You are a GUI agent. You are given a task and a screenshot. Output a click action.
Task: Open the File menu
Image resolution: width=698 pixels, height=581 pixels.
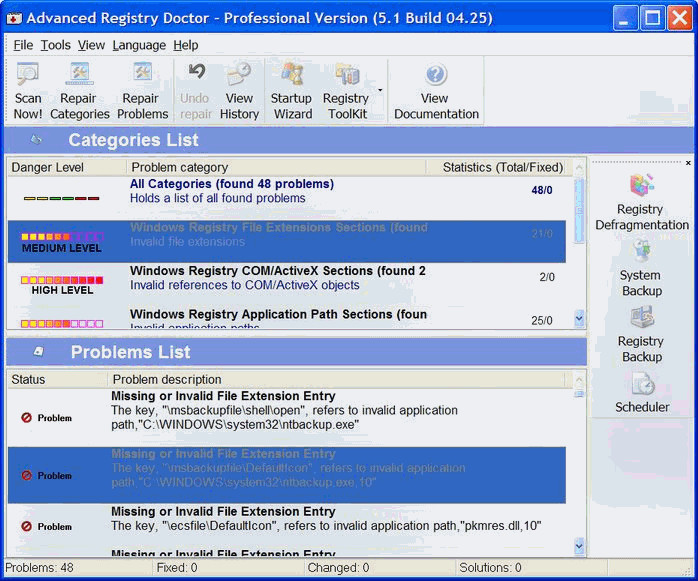pyautogui.click(x=23, y=45)
